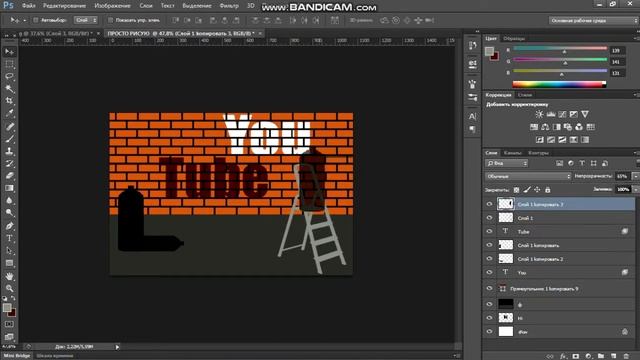This screenshot has height=360, width=640.
Task: Open the Изображение menu
Action: click(112, 6)
